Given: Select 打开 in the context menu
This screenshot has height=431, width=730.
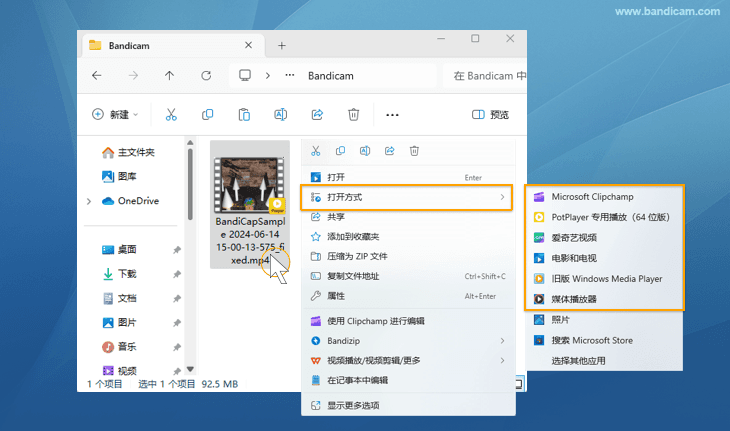Looking at the screenshot, I should (x=408, y=177).
